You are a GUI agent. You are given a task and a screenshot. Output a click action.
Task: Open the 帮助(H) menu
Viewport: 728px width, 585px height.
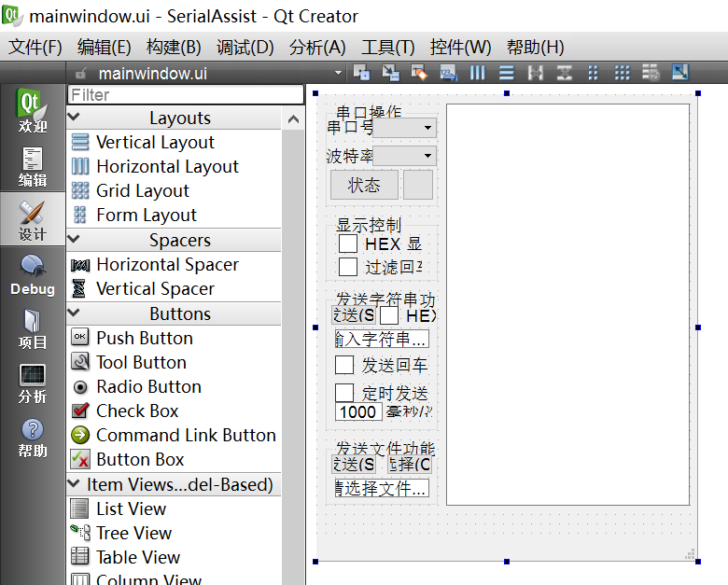pyautogui.click(x=536, y=47)
